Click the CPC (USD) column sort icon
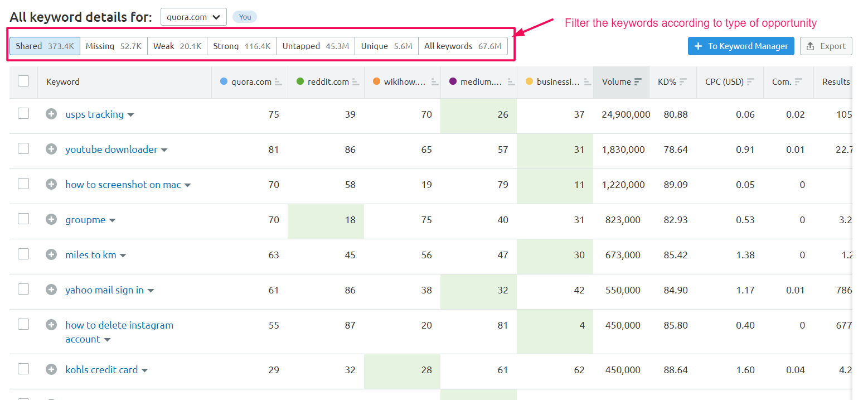Screen dimensions: 868x400 pyautogui.click(x=751, y=82)
